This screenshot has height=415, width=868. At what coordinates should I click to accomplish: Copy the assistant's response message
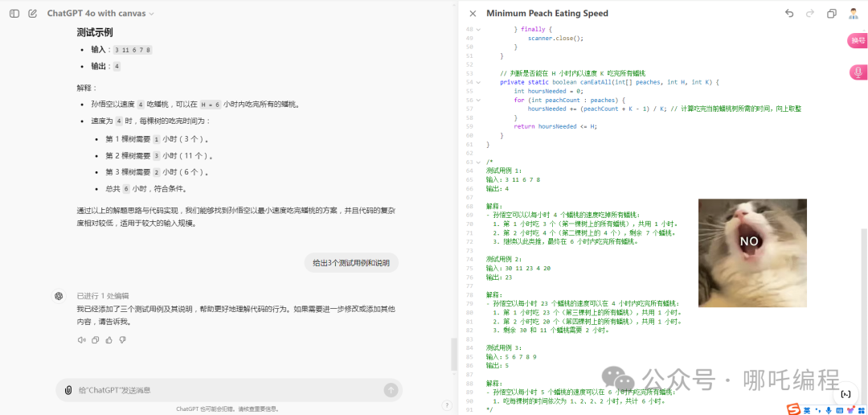click(x=95, y=340)
